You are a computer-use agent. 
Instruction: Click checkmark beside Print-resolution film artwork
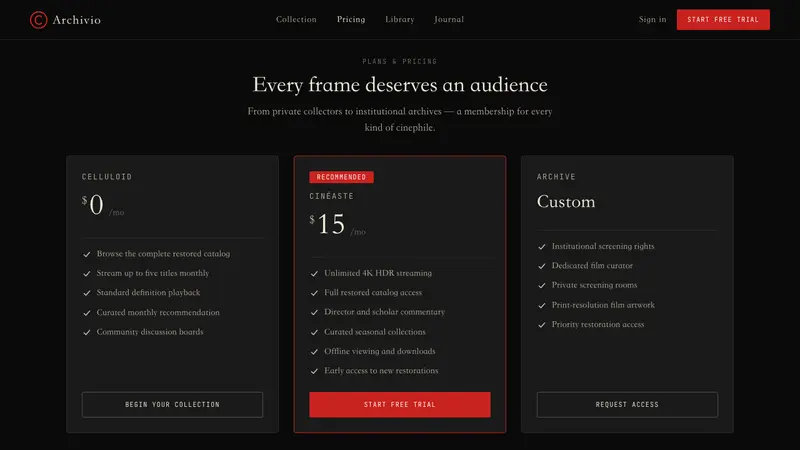pos(542,305)
